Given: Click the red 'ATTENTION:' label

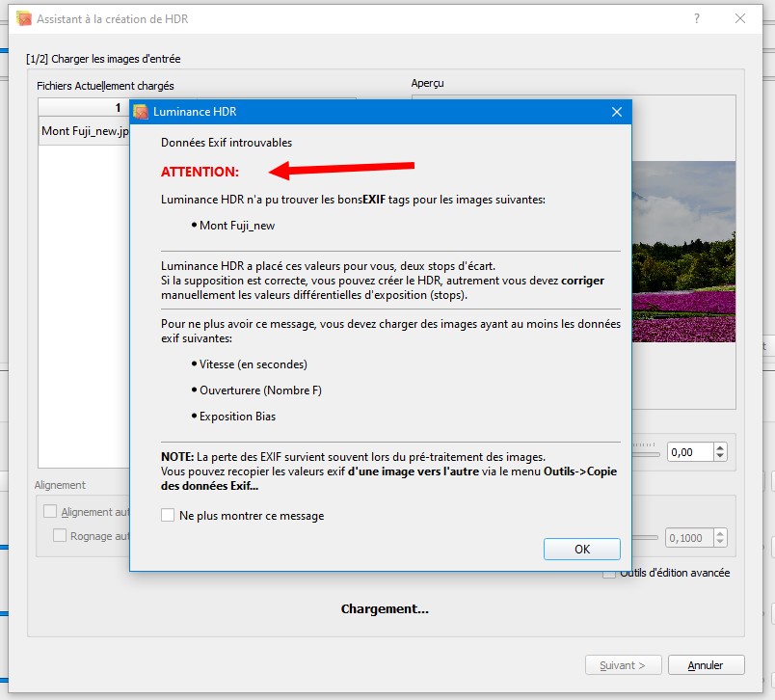Looking at the screenshot, I should [200, 172].
